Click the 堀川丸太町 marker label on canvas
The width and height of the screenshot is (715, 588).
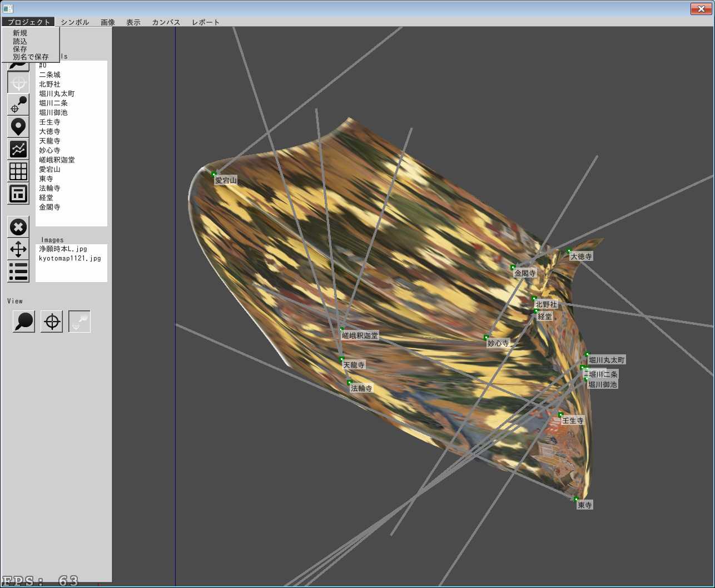click(607, 360)
